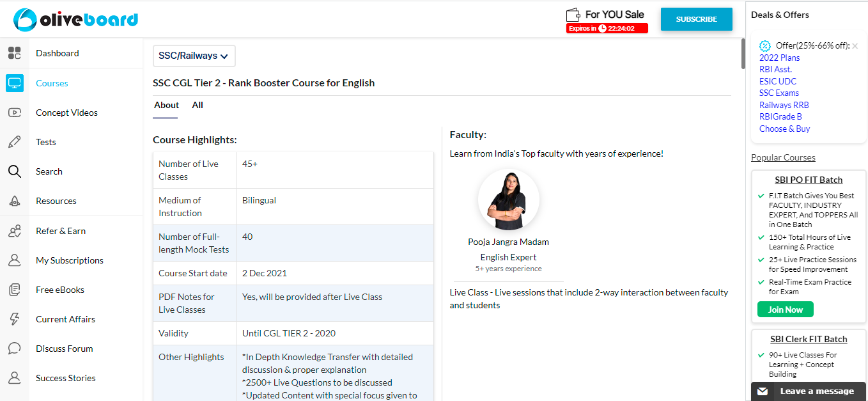Open the RBI Asst. offer link
Viewport: 868px width, 401px height.
775,69
